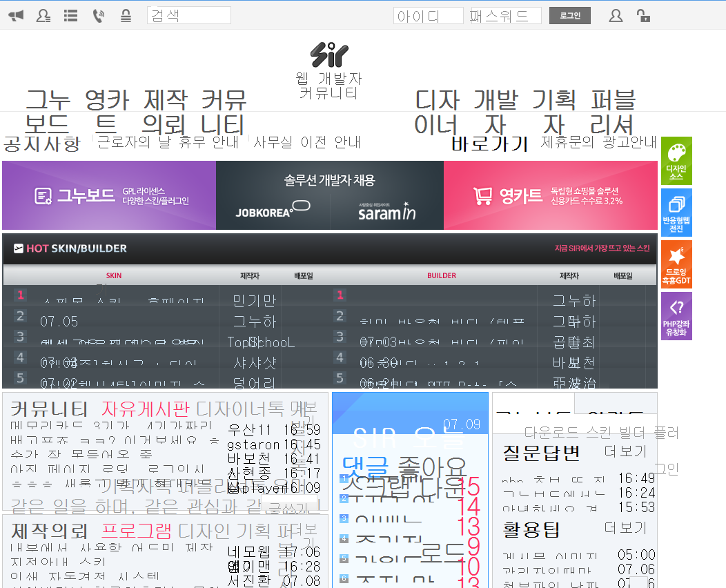
Task: Click the open padlock icon at top right
Action: 642,16
